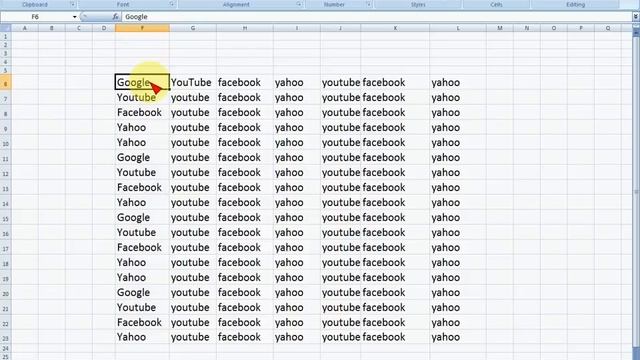Expand the formula bar with the arrow

(636, 17)
